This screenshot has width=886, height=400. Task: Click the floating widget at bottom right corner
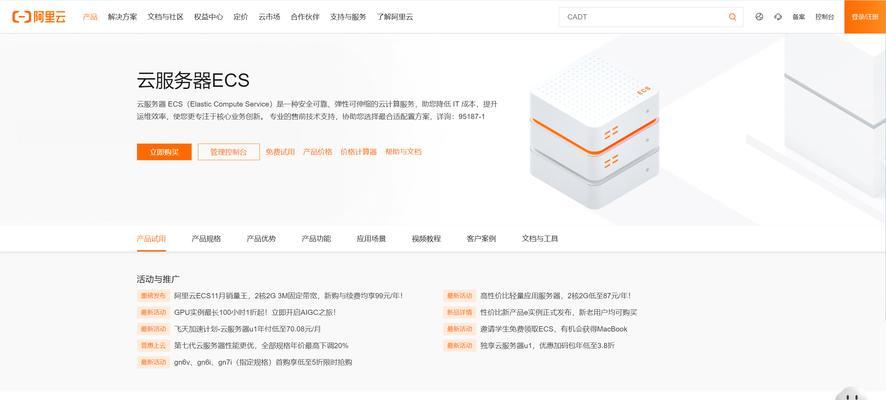tap(853, 393)
